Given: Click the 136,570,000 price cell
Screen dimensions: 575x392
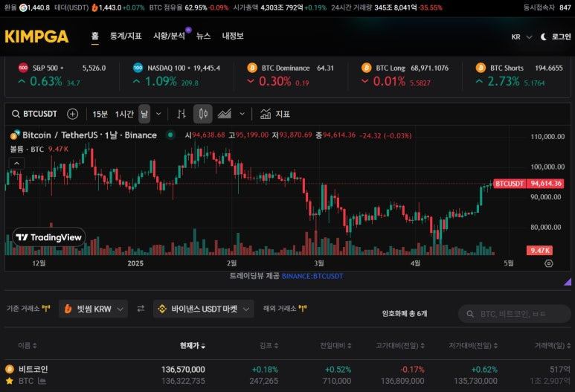Looking at the screenshot, I should [183, 369].
